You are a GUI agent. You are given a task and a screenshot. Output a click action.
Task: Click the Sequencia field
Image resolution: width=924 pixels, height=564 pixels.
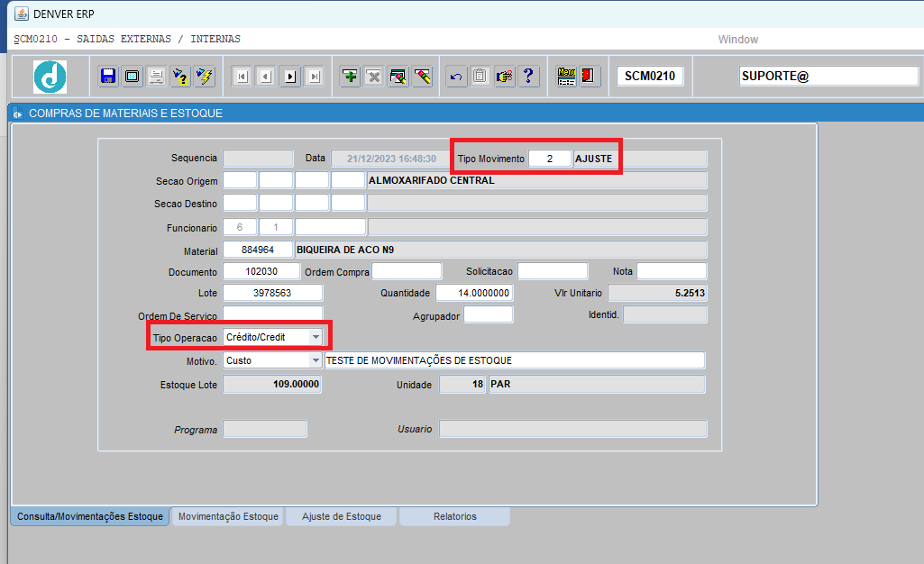coord(258,159)
